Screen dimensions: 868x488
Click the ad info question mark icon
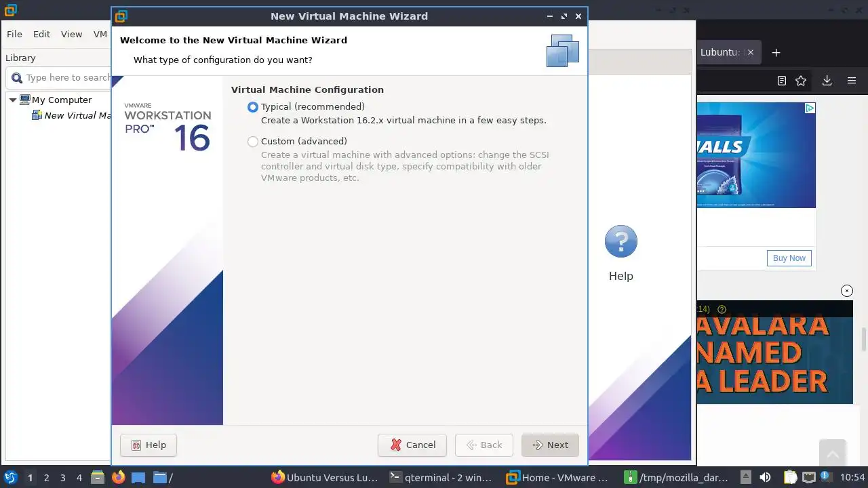tap(722, 309)
